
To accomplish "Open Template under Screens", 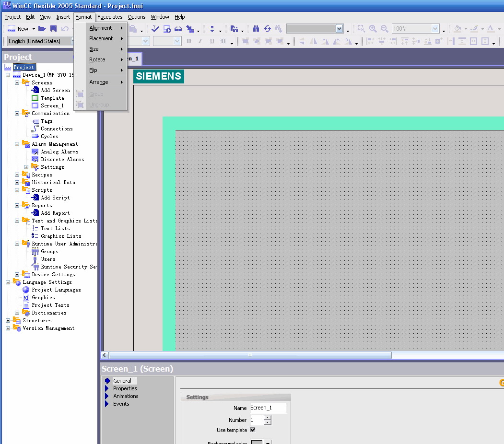I will pos(52,98).
